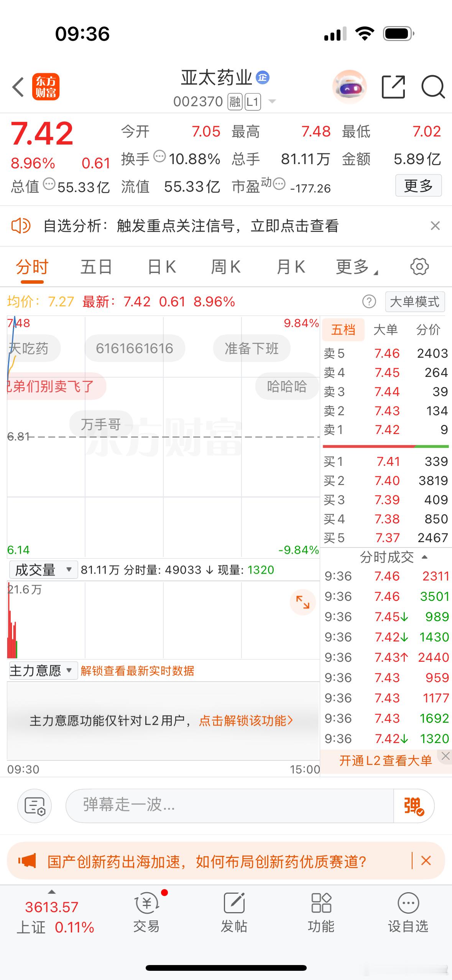This screenshot has width=452, height=980.
Task: Tap the info dots beside 换手
Action: coord(159,156)
